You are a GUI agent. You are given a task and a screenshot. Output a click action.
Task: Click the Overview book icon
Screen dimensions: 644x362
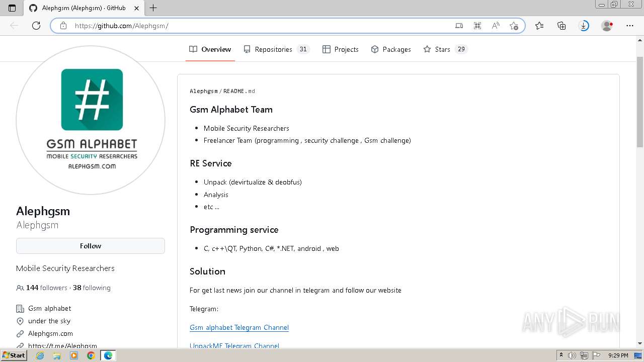(193, 49)
